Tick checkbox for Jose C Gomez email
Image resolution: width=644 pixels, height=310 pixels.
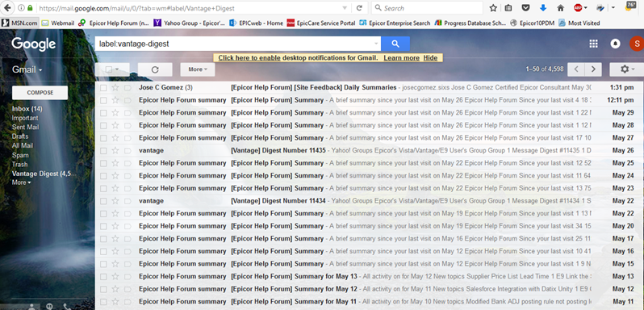tap(103, 87)
